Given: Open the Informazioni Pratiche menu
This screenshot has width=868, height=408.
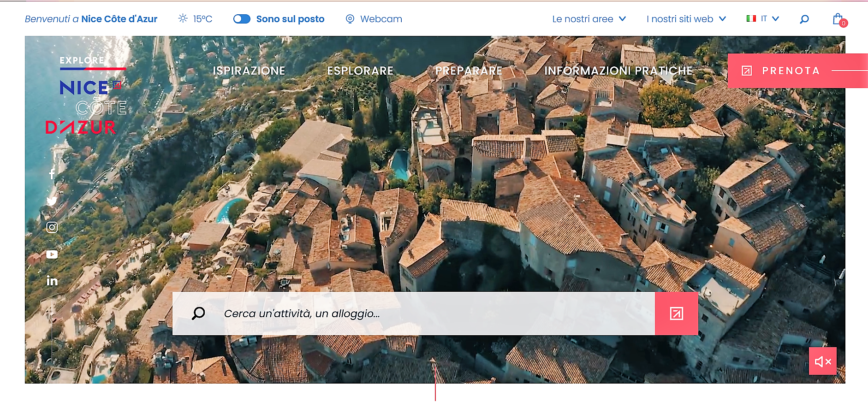Looking at the screenshot, I should click(618, 71).
